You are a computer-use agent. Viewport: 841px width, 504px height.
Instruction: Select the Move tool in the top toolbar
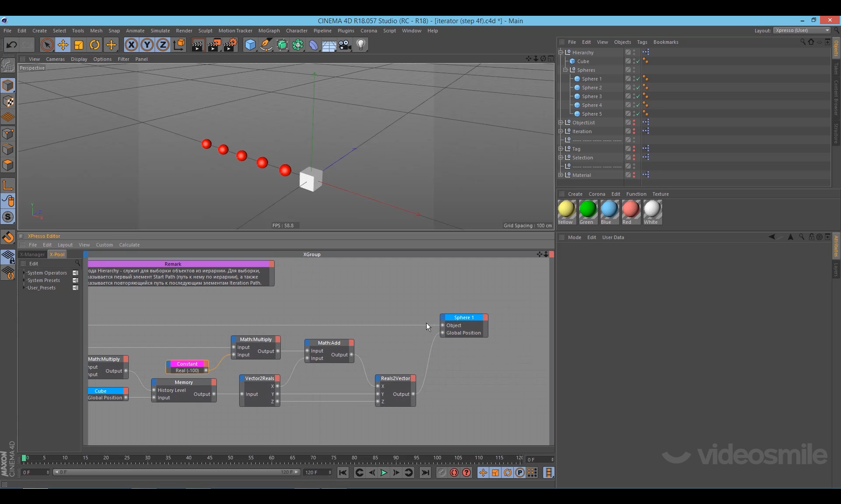pyautogui.click(x=63, y=45)
